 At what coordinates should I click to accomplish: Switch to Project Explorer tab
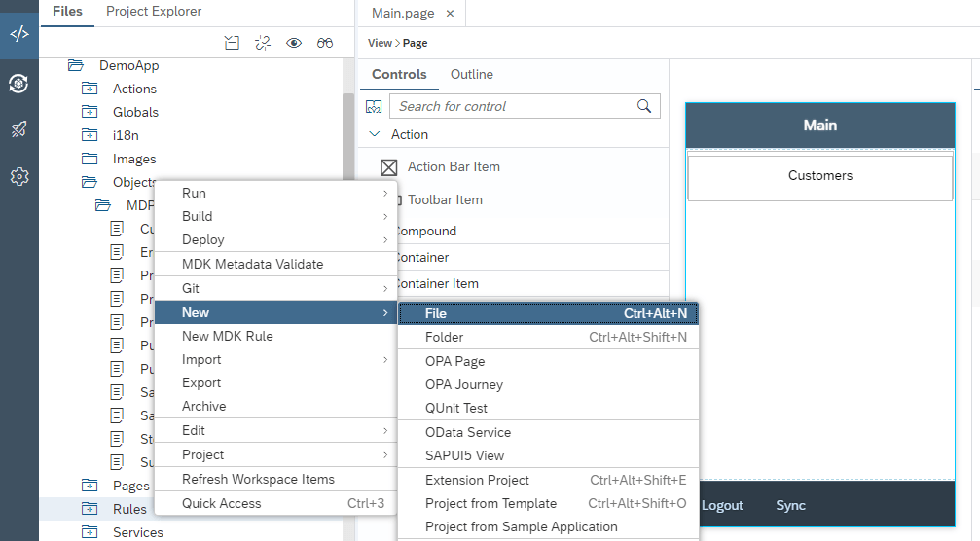154,12
